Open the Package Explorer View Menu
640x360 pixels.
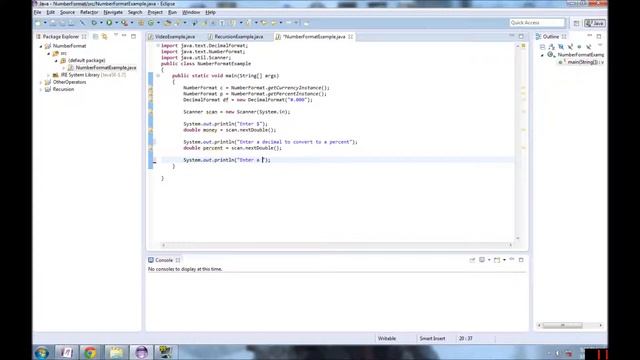coord(116,36)
